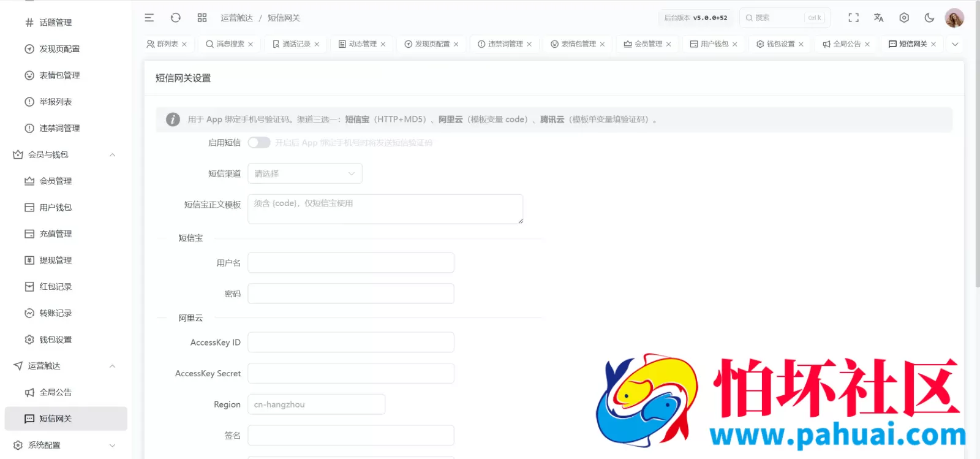Screen dimensions: 980x459
Task: Open 发现页配置 in sidebar
Action: click(66, 49)
